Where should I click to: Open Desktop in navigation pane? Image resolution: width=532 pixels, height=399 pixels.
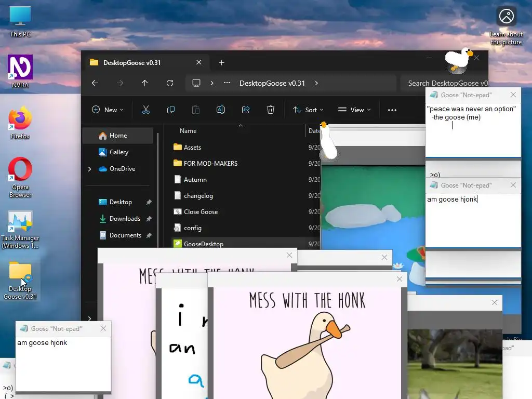click(118, 202)
